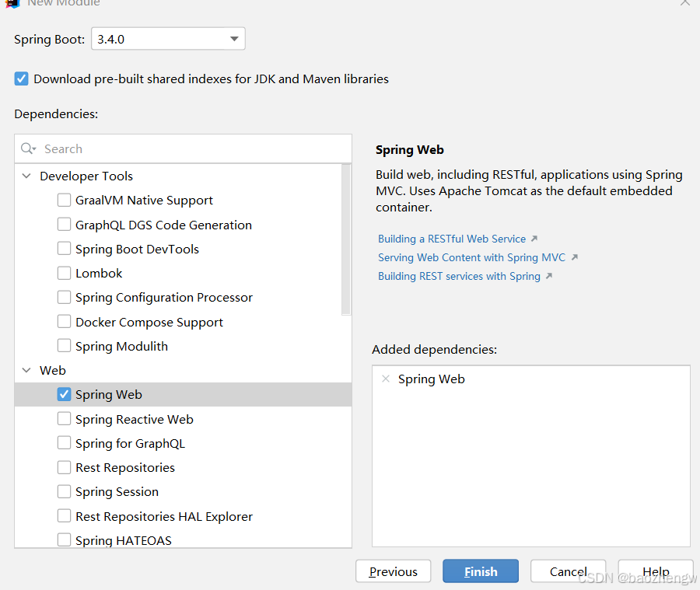The width and height of the screenshot is (700, 590).
Task: Click the Previous button
Action: pyautogui.click(x=393, y=571)
